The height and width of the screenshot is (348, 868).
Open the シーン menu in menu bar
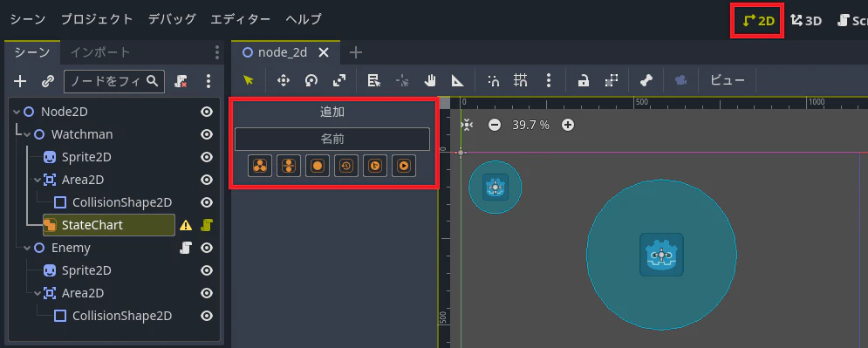coord(28,19)
